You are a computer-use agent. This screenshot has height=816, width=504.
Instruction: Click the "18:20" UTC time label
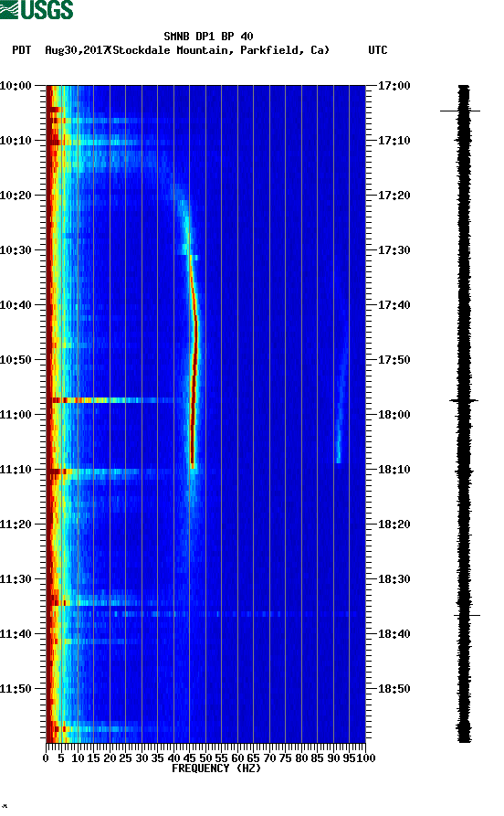point(394,525)
